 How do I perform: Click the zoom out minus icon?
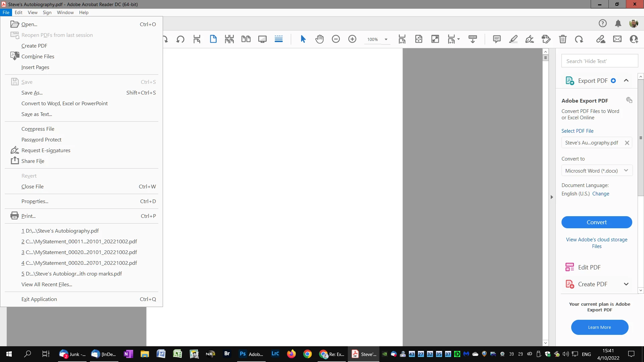(336, 39)
